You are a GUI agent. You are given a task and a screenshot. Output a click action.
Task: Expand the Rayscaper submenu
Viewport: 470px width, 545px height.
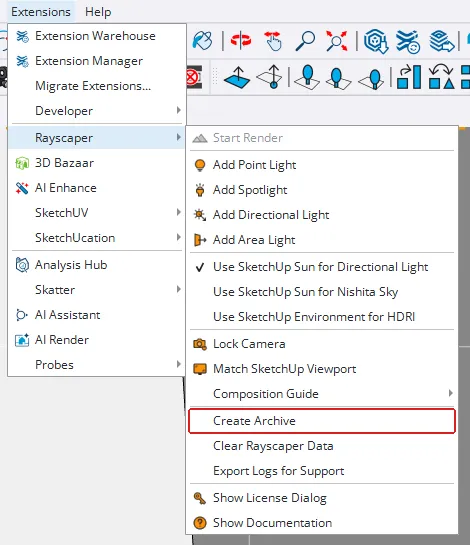[x=97, y=138]
